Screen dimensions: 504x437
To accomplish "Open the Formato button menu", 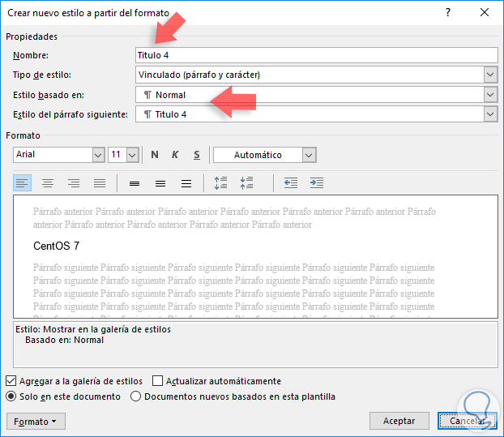I will (36, 422).
